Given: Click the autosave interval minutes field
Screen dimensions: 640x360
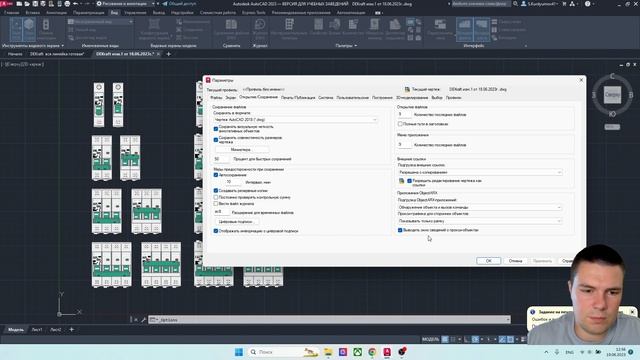Looking at the screenshot, I should click(233, 182).
